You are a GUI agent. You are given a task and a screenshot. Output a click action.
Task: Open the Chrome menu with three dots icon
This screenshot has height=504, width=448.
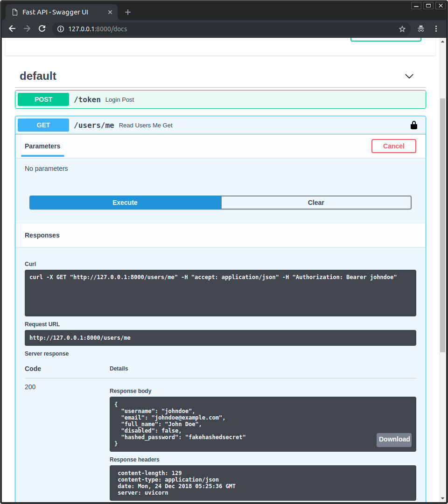[436, 28]
